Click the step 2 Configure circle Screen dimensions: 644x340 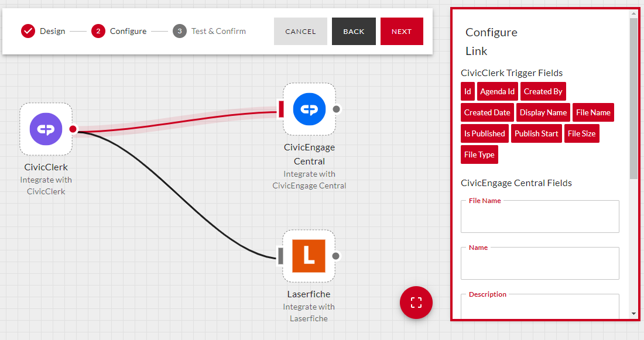[98, 31]
